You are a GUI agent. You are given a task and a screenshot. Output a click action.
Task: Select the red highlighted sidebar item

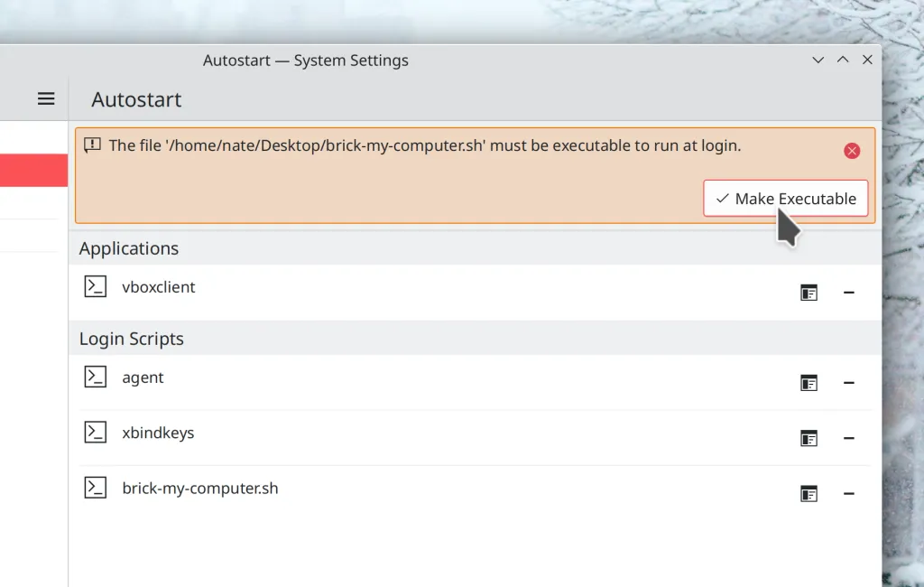click(33, 170)
